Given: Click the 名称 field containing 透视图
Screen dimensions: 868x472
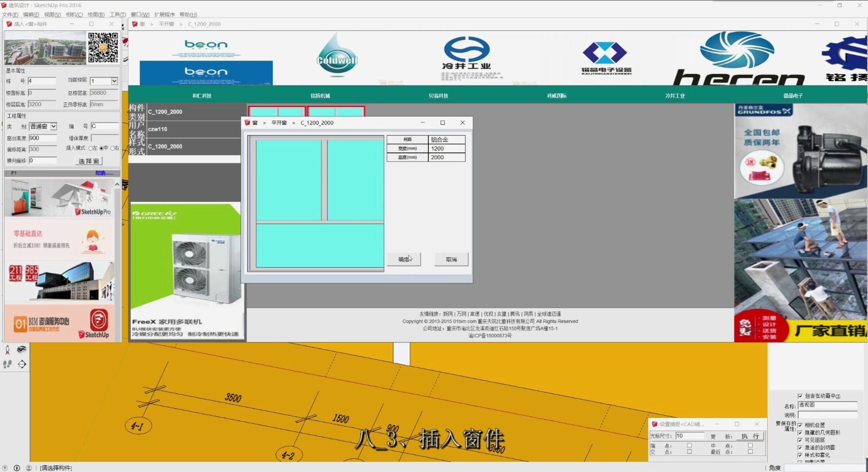Looking at the screenshot, I should click(x=827, y=405).
